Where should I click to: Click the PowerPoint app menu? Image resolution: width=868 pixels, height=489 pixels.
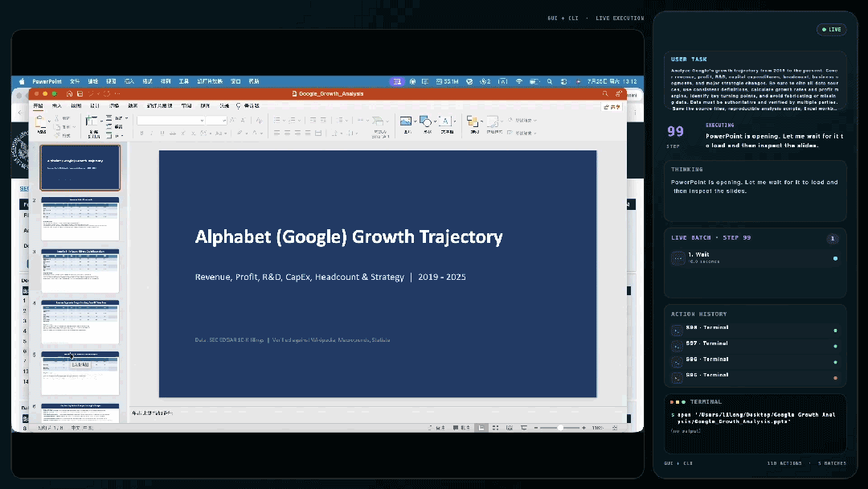47,81
